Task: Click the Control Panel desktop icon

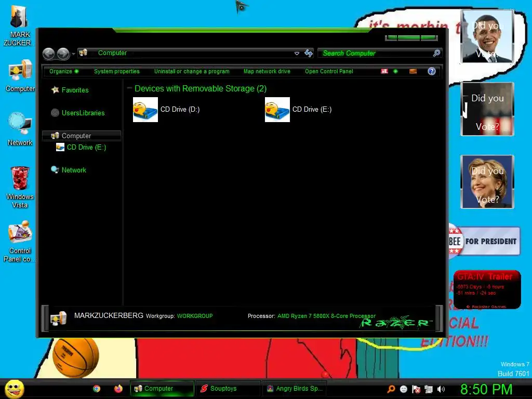Action: [20, 242]
